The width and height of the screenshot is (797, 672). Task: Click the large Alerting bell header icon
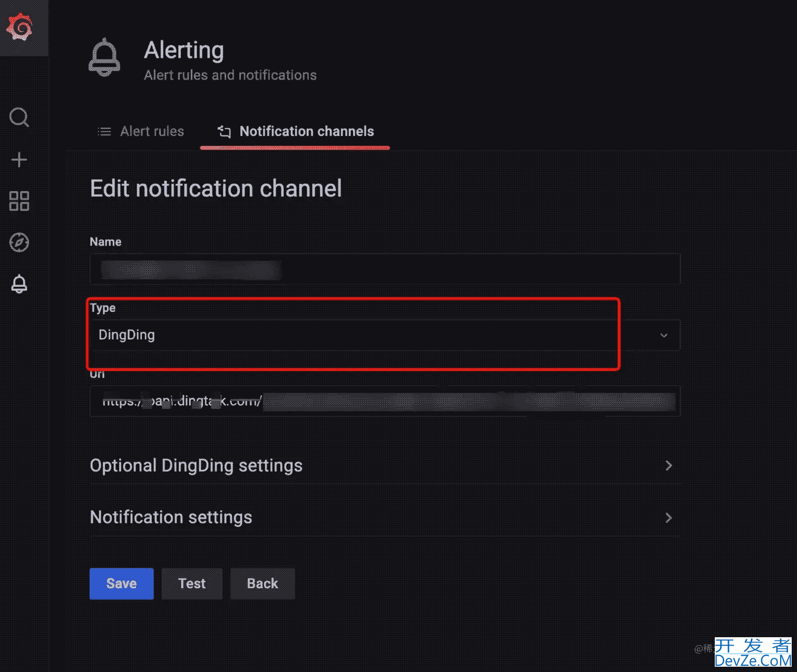pyautogui.click(x=104, y=57)
